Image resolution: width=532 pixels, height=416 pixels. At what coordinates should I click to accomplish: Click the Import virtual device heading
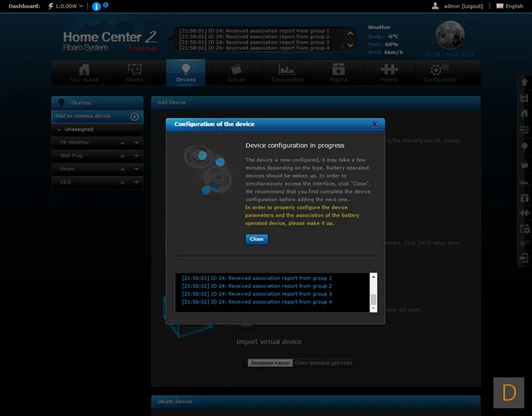coord(269,342)
